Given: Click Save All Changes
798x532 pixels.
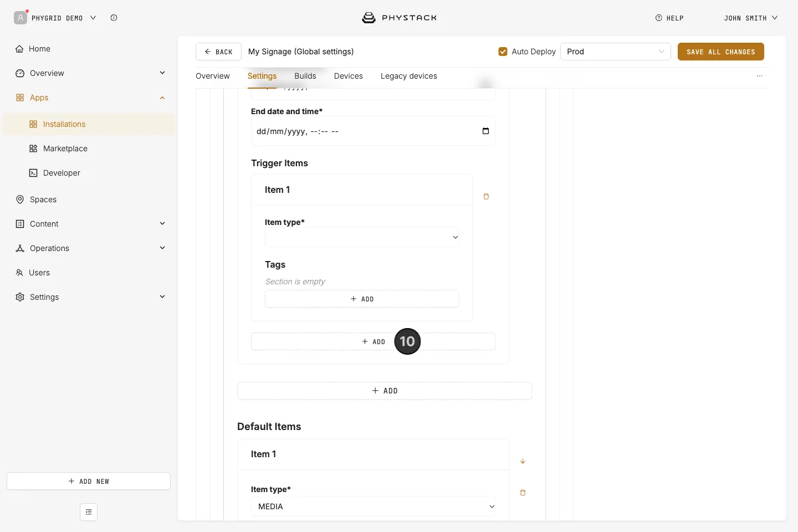Looking at the screenshot, I should (721, 52).
